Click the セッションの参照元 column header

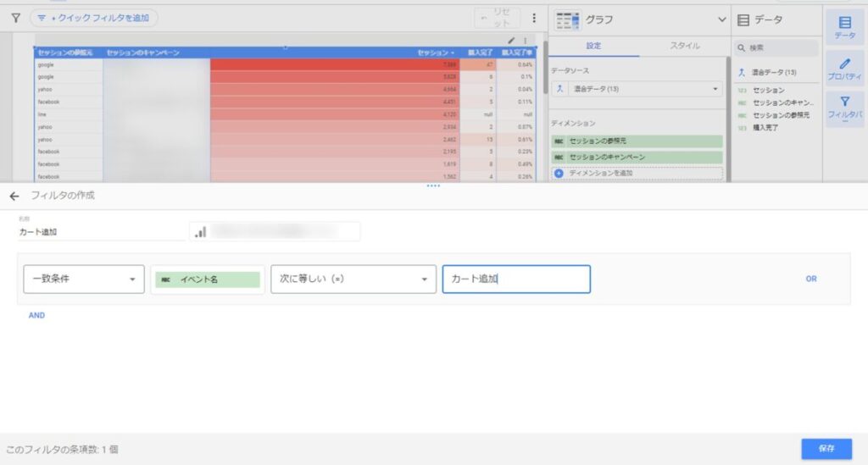click(65, 53)
